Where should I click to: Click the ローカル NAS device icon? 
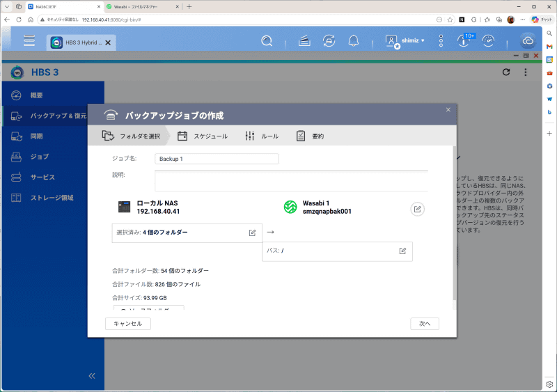click(x=125, y=207)
